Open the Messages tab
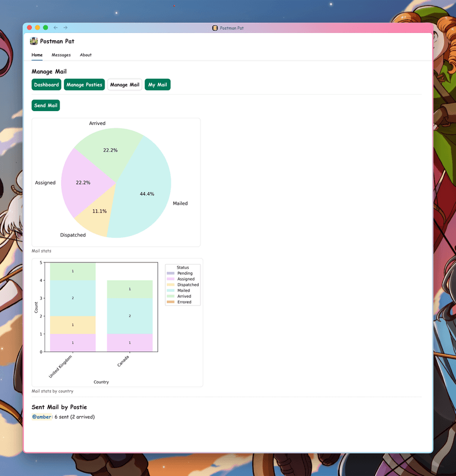The height and width of the screenshot is (476, 456). [x=61, y=55]
